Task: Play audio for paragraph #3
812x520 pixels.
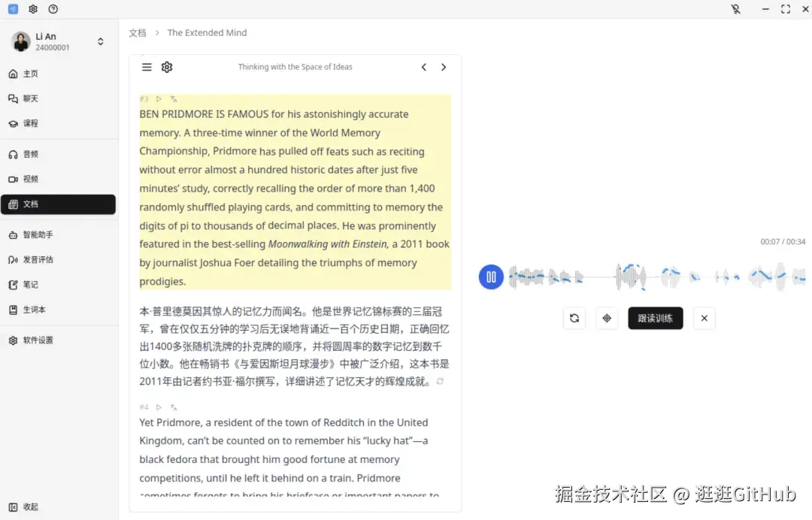Action: pyautogui.click(x=158, y=98)
